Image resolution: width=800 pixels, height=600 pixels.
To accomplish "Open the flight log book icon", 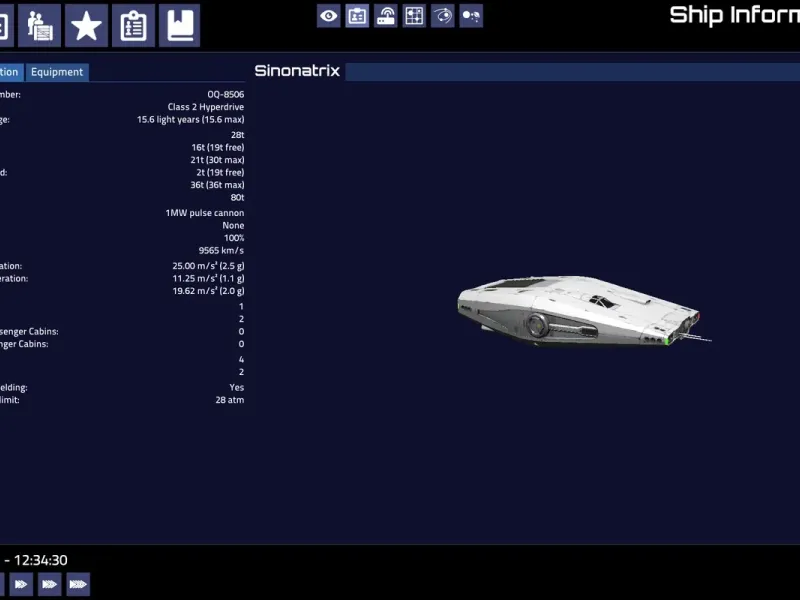I will pyautogui.click(x=180, y=26).
